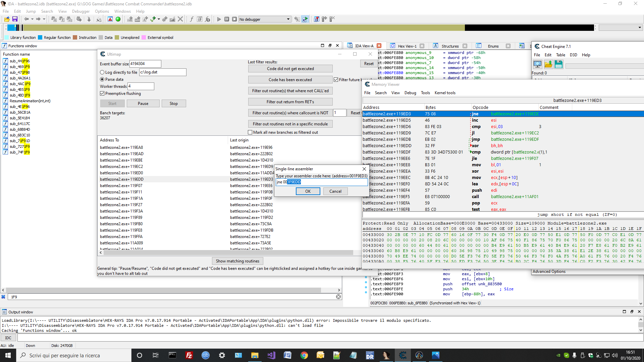
Task: Click Cheat Engine select process monitor icon
Action: (x=537, y=64)
